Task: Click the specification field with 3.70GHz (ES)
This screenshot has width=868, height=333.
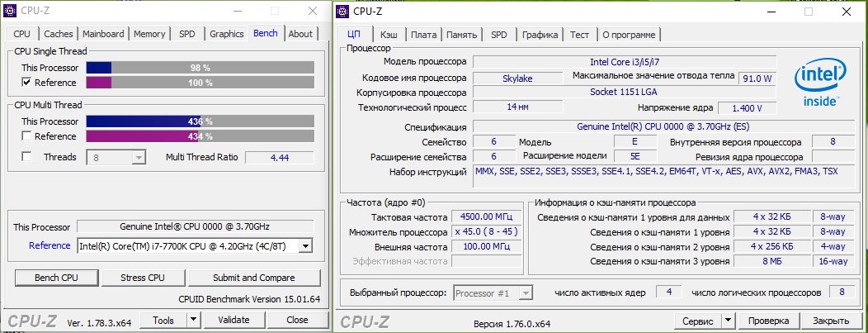Action: pyautogui.click(x=663, y=127)
